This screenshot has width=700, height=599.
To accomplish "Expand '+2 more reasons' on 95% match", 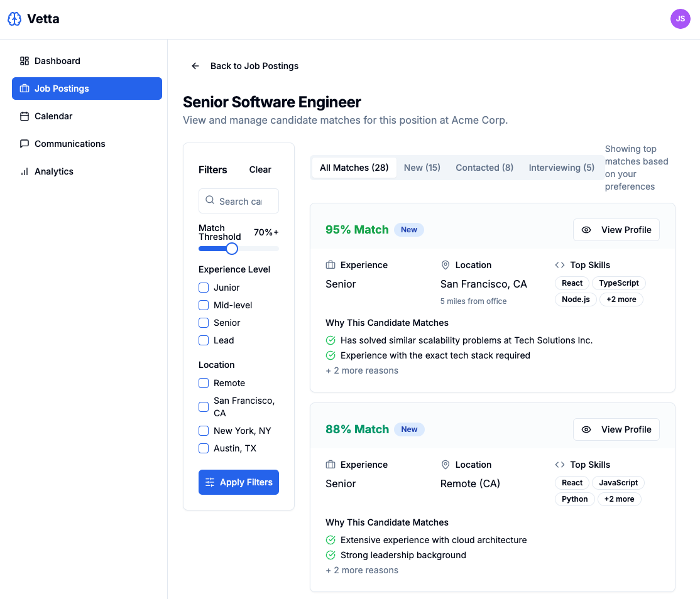I will click(x=362, y=370).
